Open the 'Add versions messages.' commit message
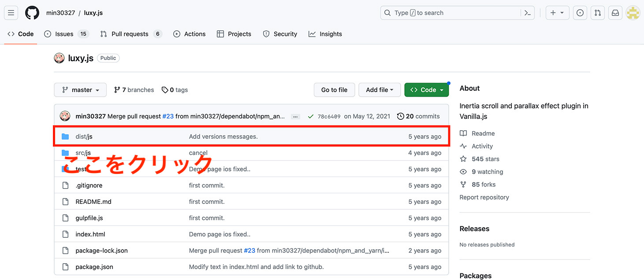 click(223, 136)
